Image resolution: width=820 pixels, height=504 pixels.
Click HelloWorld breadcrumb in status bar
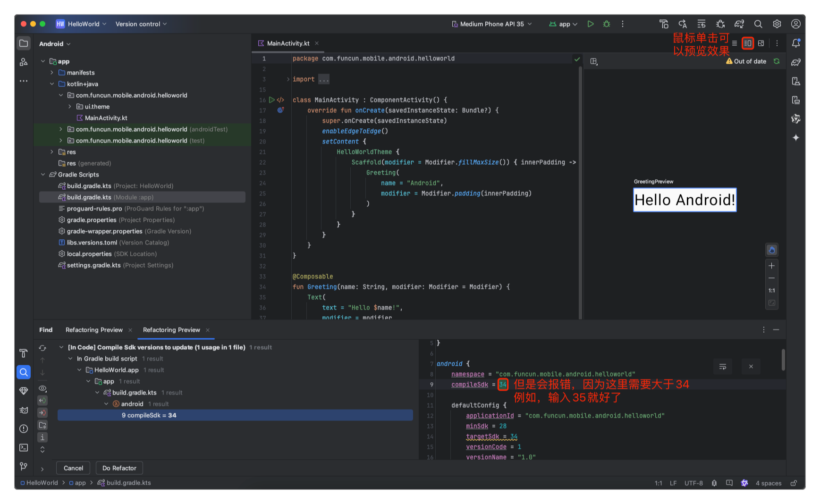[39, 483]
